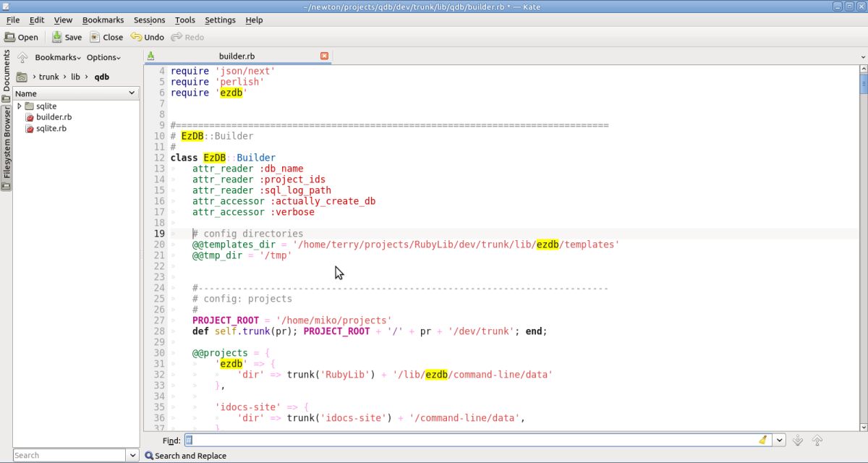Viewport: 868px width, 463px height.
Task: Open the Bookmarks dropdown in the file browser
Action: click(58, 57)
